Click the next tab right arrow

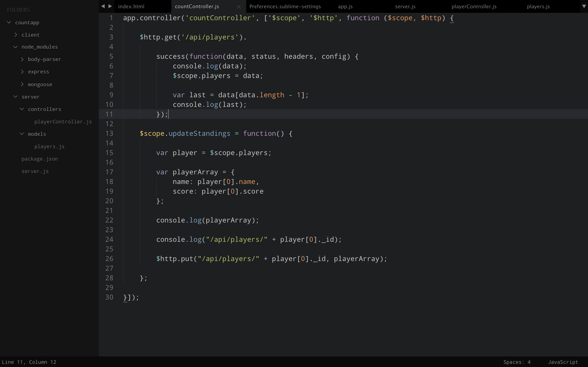pos(110,6)
